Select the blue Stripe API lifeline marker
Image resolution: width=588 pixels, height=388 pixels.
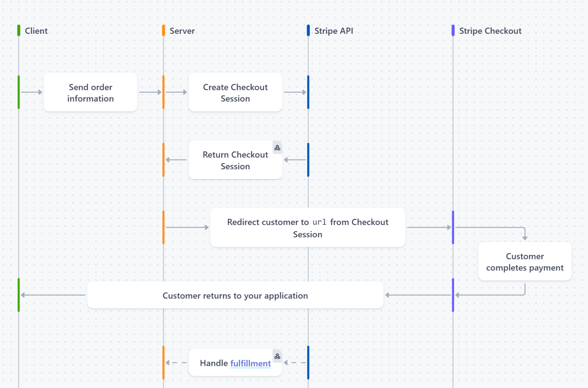click(x=308, y=30)
